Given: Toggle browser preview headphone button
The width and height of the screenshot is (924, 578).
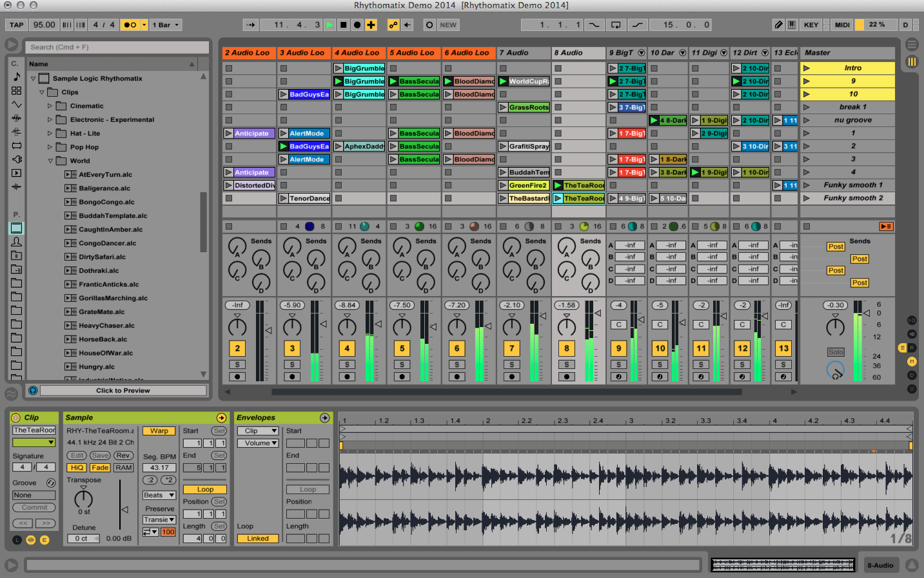Looking at the screenshot, I should [33, 390].
